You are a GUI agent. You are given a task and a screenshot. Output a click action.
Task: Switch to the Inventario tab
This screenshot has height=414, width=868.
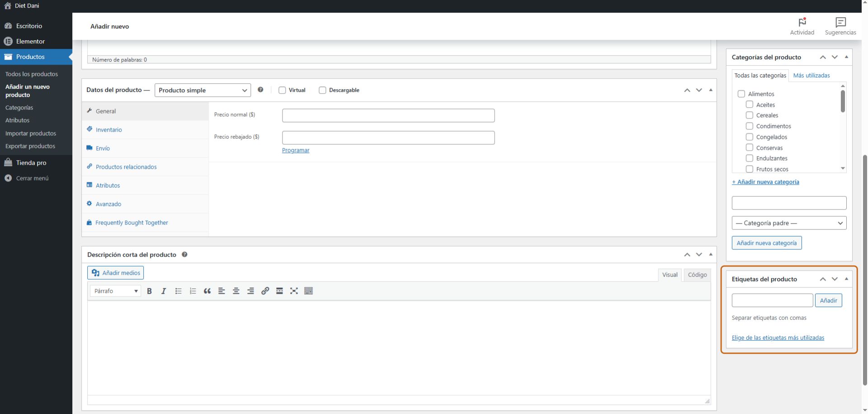tap(108, 130)
